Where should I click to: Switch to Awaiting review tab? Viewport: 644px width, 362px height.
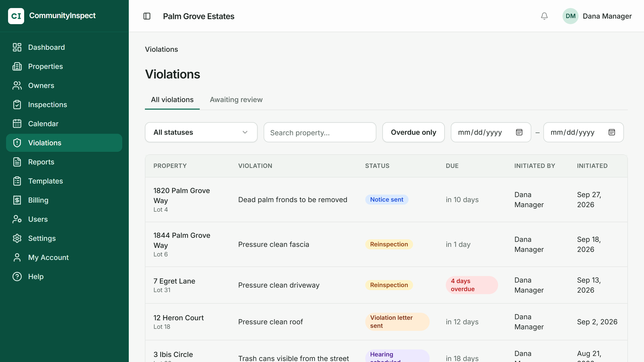point(236,100)
